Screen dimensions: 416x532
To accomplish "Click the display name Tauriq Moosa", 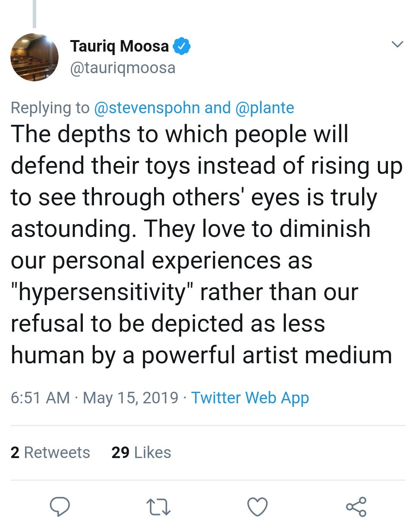I will tap(119, 46).
